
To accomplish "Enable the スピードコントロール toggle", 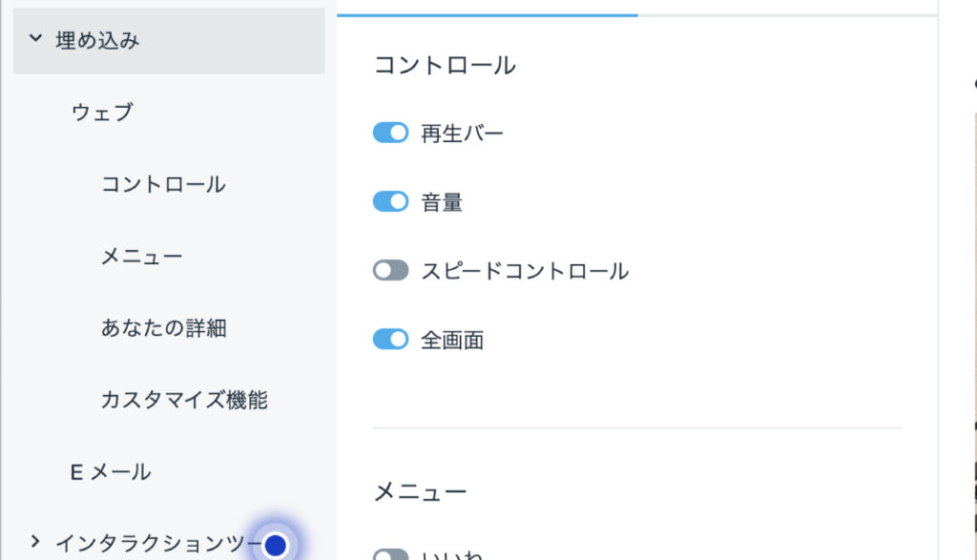I will point(390,270).
